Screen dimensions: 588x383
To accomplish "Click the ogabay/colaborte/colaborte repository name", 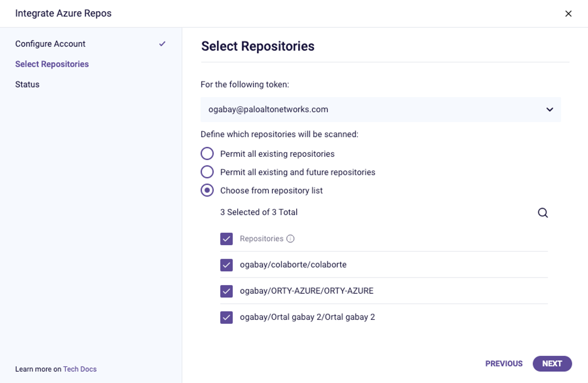I will pos(293,265).
